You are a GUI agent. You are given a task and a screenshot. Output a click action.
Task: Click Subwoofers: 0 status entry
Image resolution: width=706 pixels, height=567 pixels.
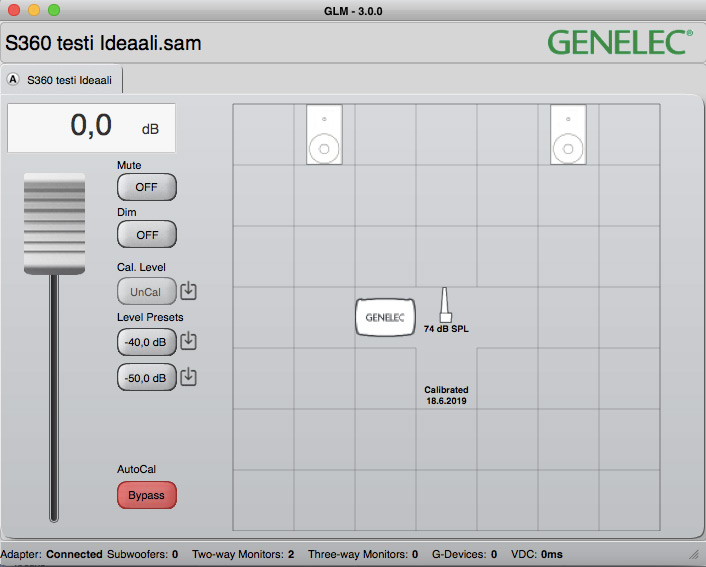pos(142,554)
